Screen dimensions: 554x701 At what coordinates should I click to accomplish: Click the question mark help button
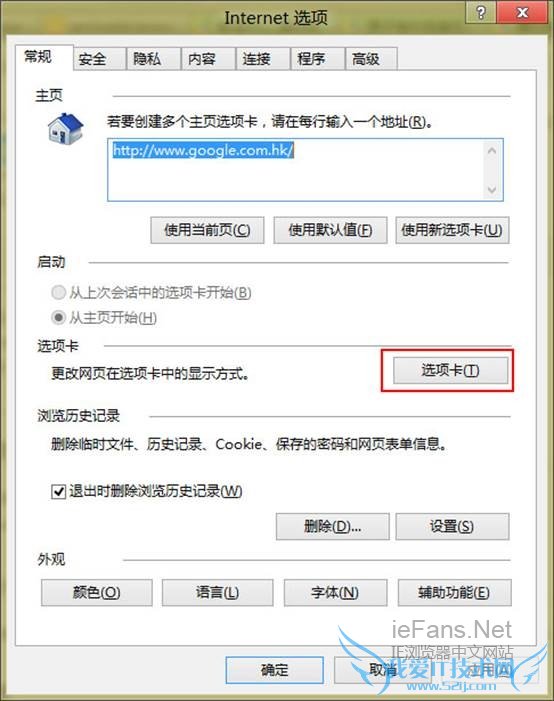481,12
